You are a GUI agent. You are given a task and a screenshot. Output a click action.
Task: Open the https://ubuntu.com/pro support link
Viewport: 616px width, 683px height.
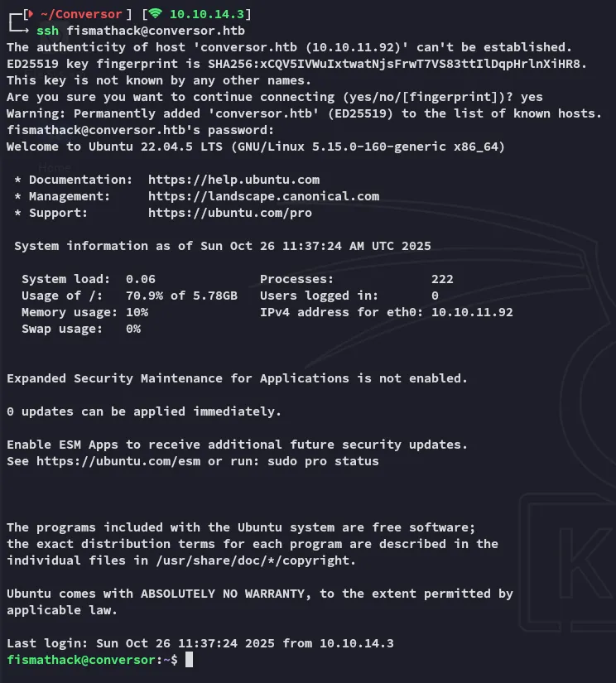click(x=229, y=213)
